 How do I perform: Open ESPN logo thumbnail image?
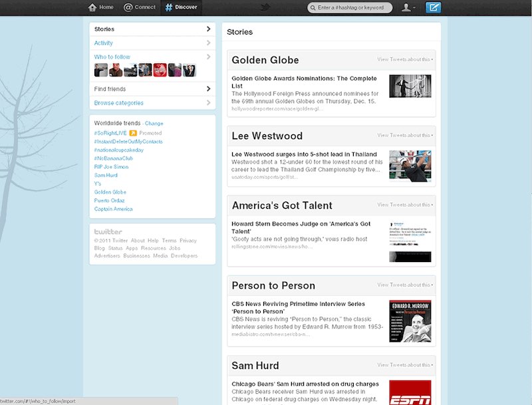pyautogui.click(x=410, y=392)
